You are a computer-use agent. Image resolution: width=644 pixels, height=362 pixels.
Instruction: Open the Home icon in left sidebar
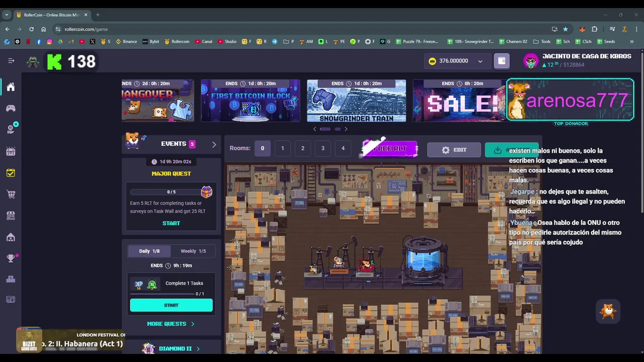(x=11, y=87)
